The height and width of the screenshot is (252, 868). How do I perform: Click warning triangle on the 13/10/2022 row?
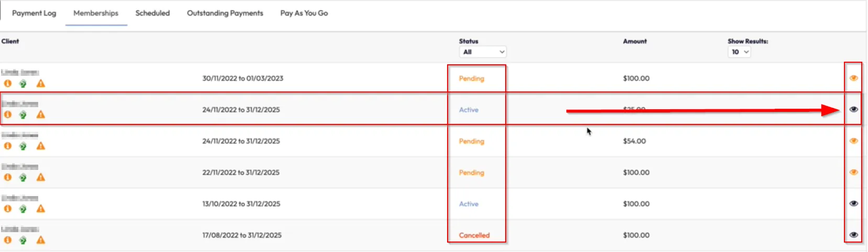click(x=40, y=209)
